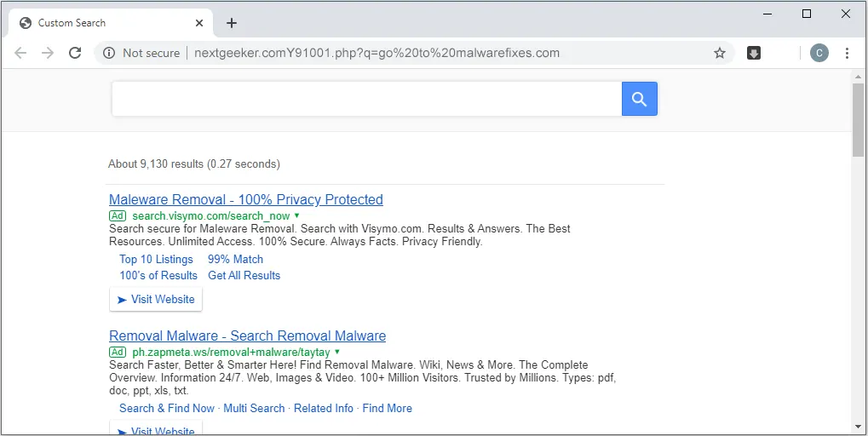Open site info via the Not secure icon

tap(109, 53)
